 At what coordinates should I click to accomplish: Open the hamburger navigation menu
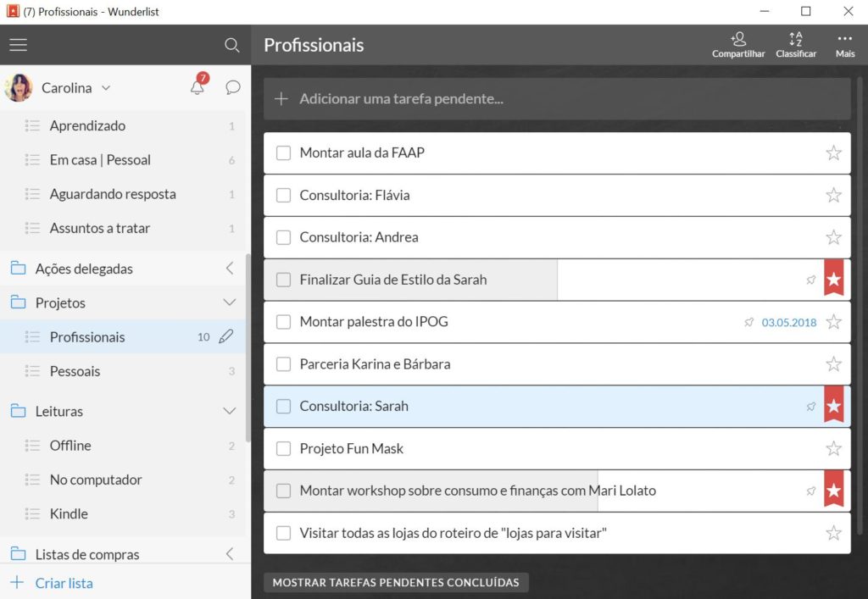[x=18, y=45]
